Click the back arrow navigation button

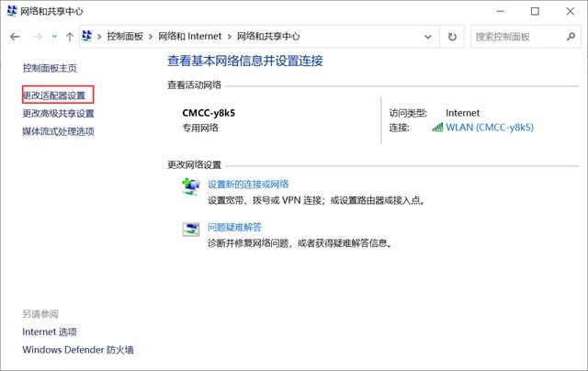click(15, 37)
